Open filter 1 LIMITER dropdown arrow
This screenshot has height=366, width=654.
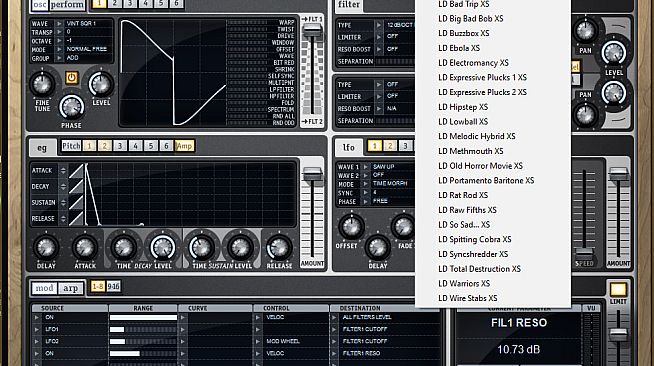coord(379,37)
